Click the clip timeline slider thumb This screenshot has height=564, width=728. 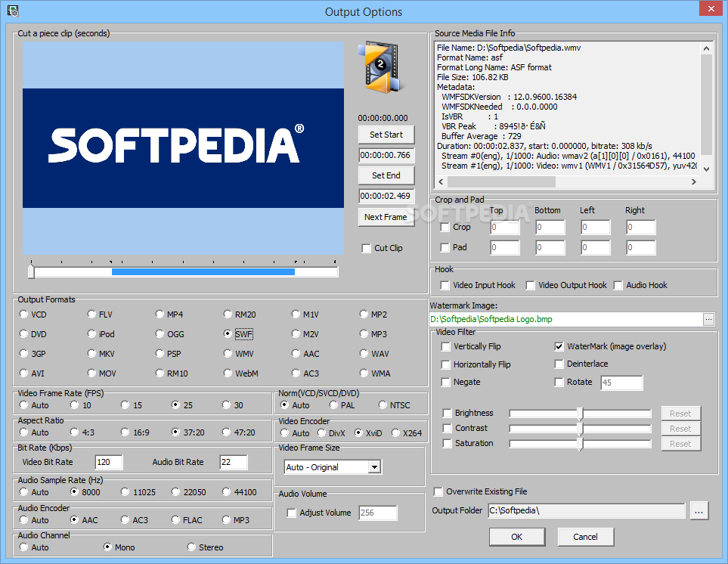(31, 271)
